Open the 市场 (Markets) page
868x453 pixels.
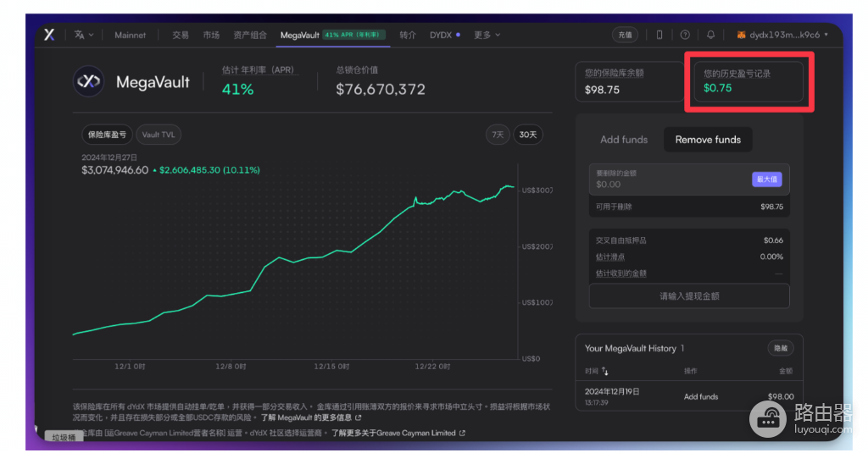pyautogui.click(x=211, y=35)
